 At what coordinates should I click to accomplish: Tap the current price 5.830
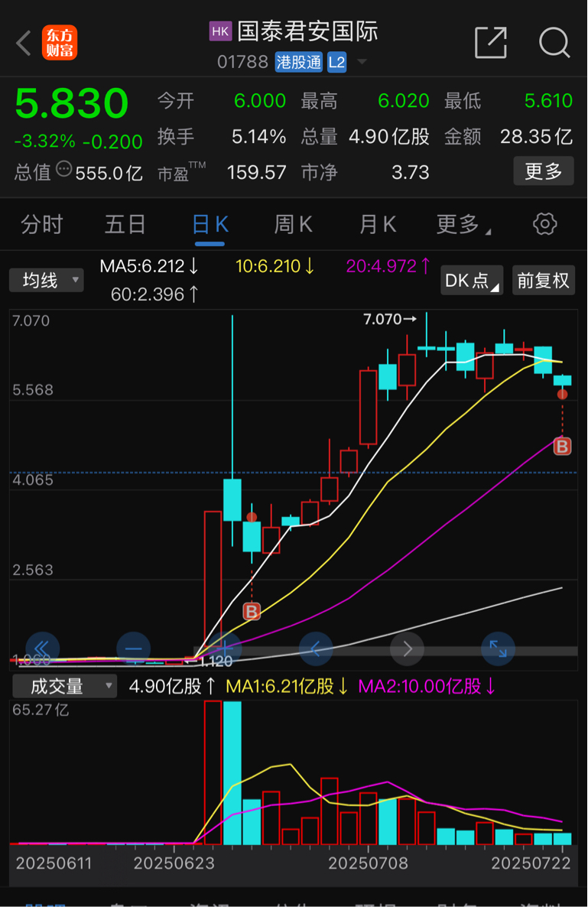pyautogui.click(x=72, y=103)
